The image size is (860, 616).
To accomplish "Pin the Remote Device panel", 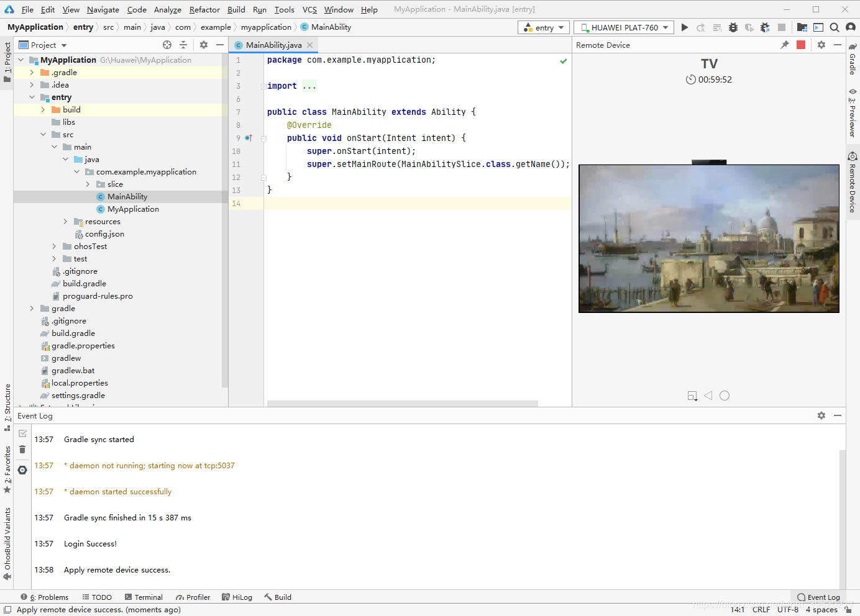I will click(x=784, y=45).
